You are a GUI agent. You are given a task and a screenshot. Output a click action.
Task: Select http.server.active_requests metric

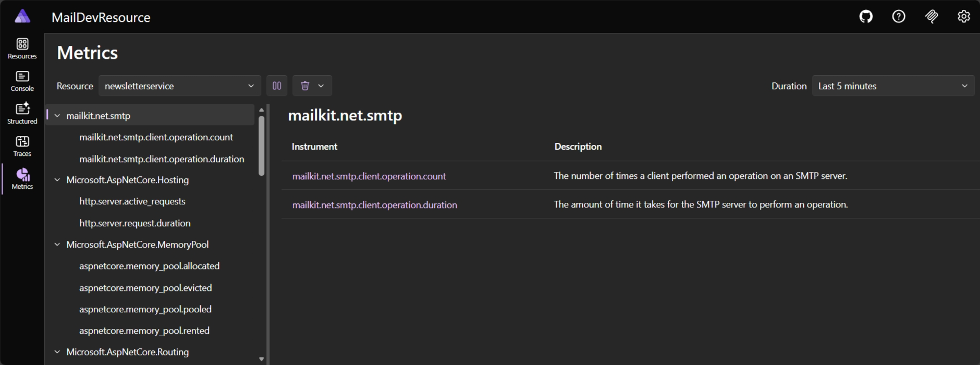[x=132, y=201]
